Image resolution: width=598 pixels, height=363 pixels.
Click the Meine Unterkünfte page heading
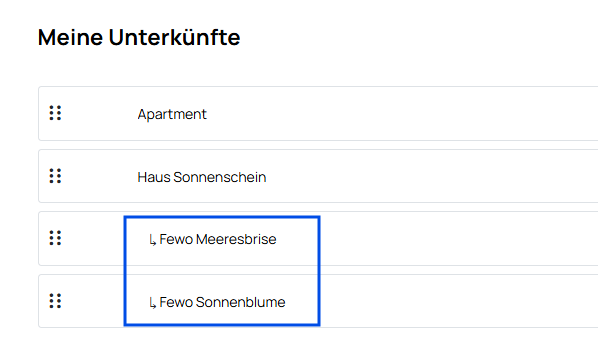[x=139, y=37]
